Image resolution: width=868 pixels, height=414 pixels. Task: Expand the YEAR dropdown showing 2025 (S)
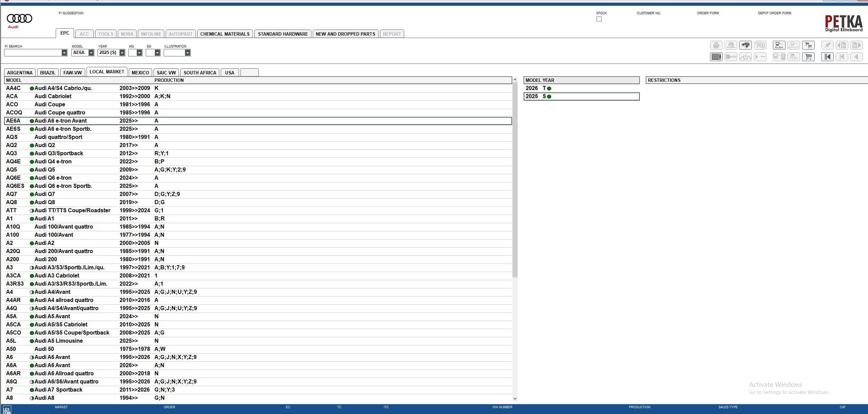pyautogui.click(x=122, y=53)
